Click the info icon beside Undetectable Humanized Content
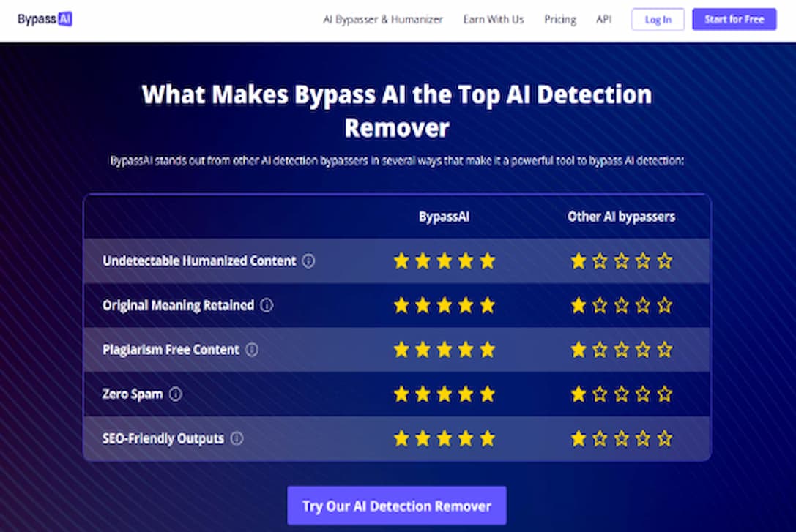The image size is (796, 532). point(309,261)
